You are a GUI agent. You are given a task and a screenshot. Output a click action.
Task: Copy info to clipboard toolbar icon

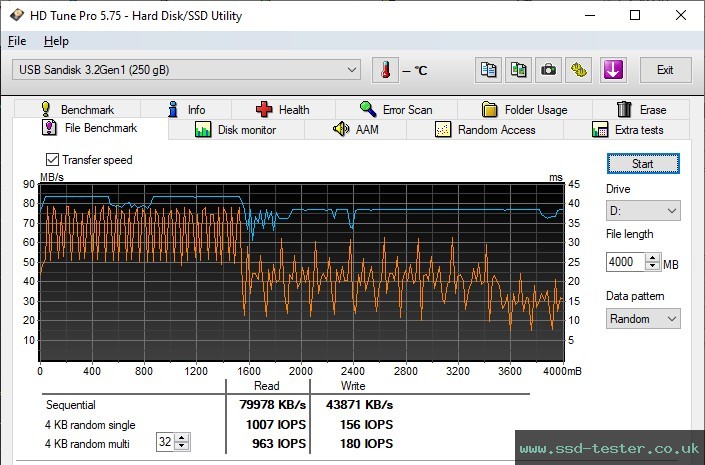click(x=488, y=70)
